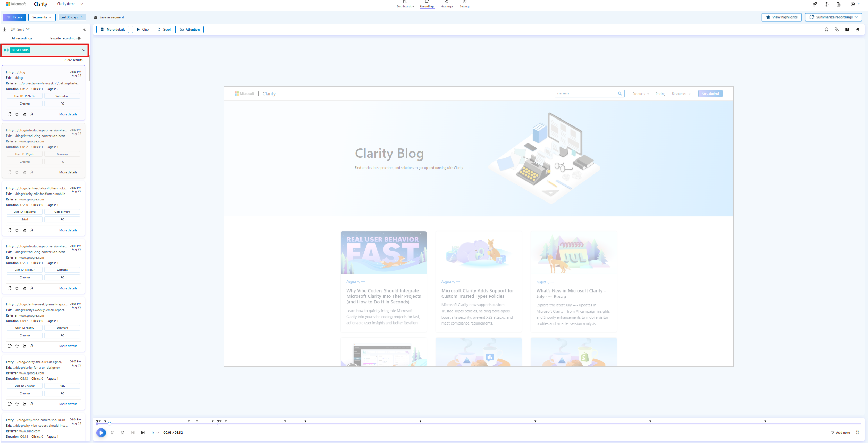The image size is (868, 443).
Task: Play the session recording
Action: [x=101, y=433]
